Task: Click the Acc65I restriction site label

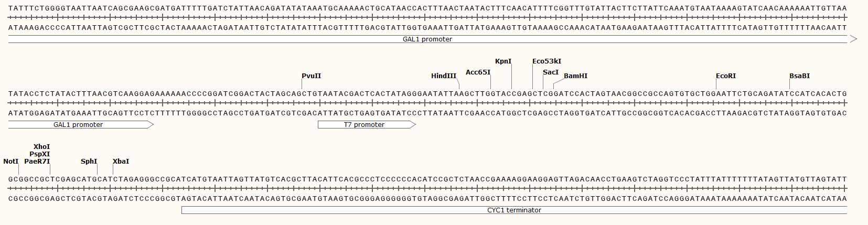Action: tap(478, 72)
